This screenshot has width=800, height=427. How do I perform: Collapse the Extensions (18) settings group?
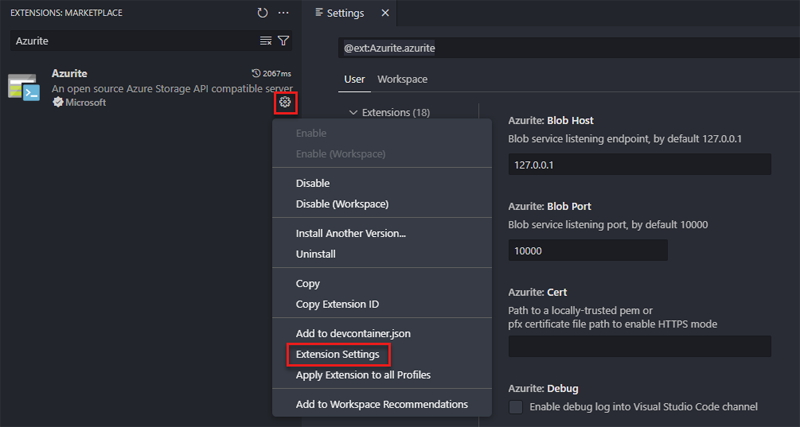point(353,112)
